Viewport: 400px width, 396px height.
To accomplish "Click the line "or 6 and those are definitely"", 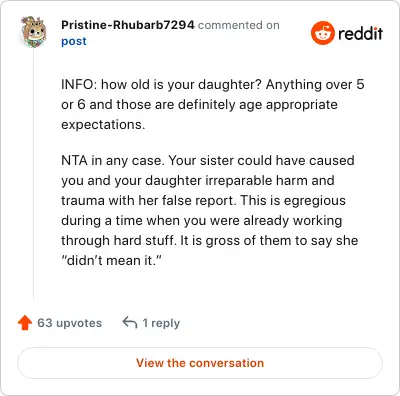I will pos(199,105).
